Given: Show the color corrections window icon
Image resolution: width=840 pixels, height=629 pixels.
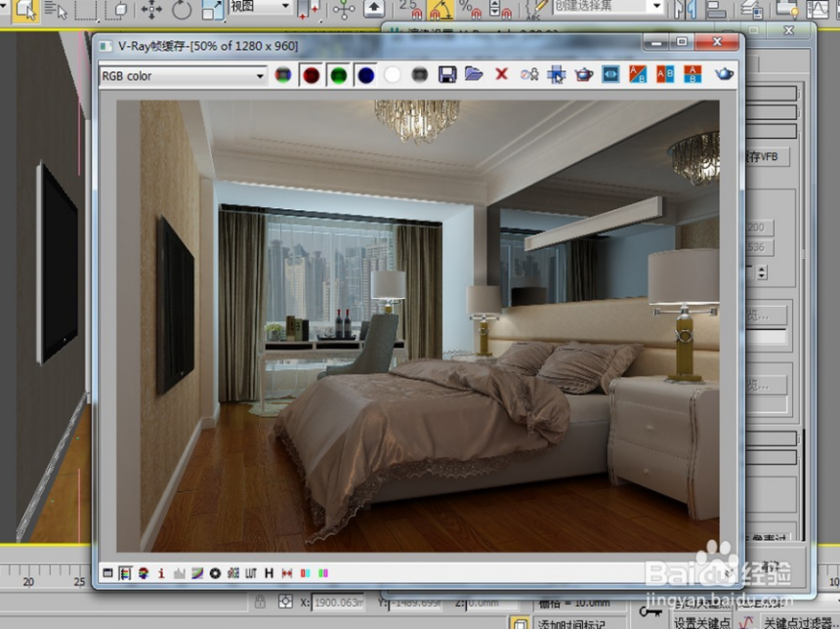Looking at the screenshot, I should [107, 573].
